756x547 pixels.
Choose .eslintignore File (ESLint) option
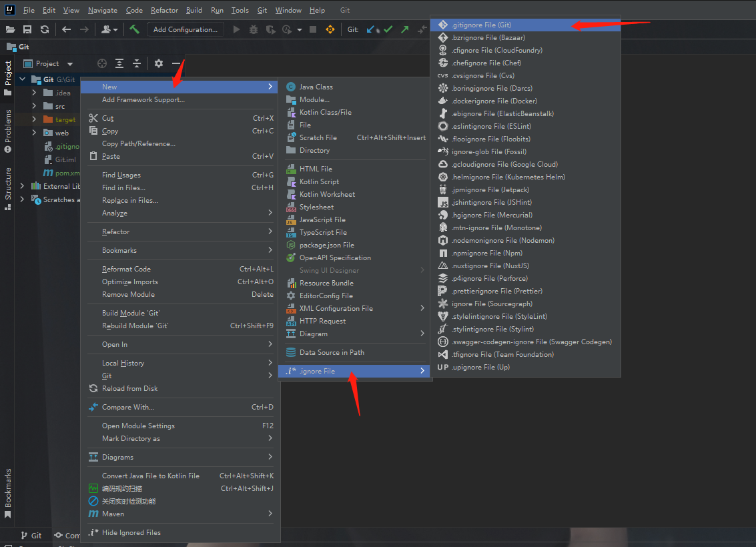click(525, 126)
